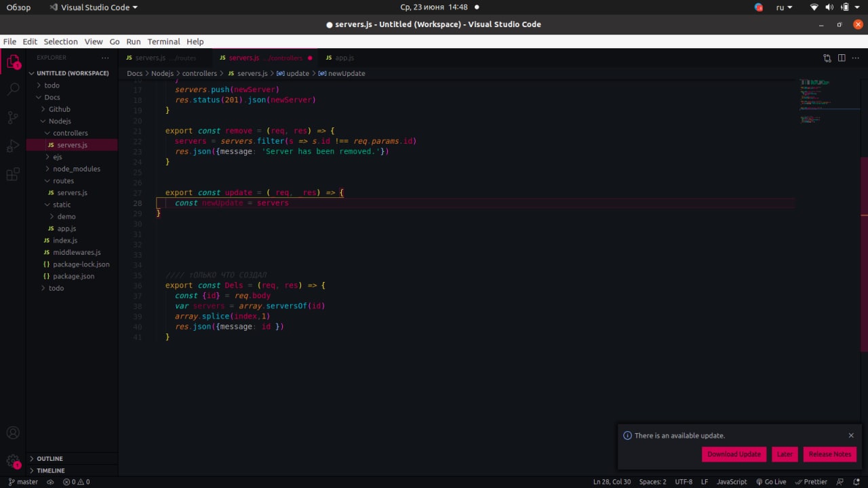Expand the node_modules folder

coord(76,169)
